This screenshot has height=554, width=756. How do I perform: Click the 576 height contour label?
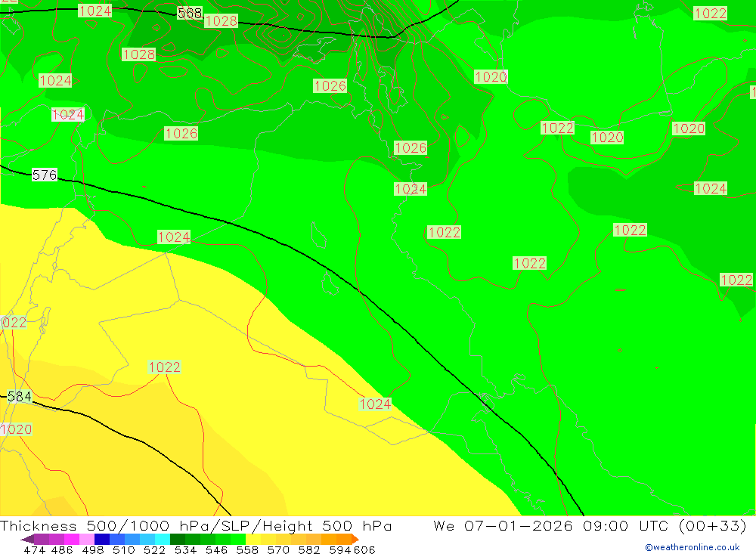point(45,175)
